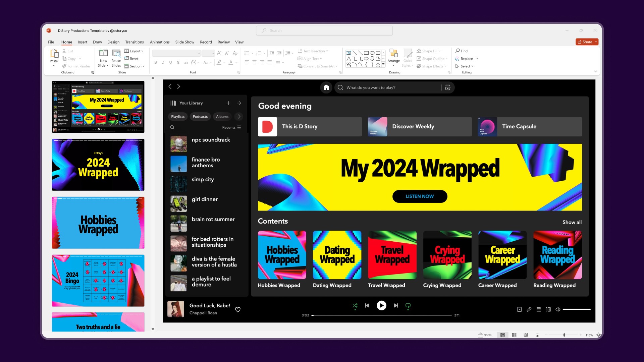The image size is (644, 362).
Task: Toggle Bold formatting
Action: pos(155,62)
